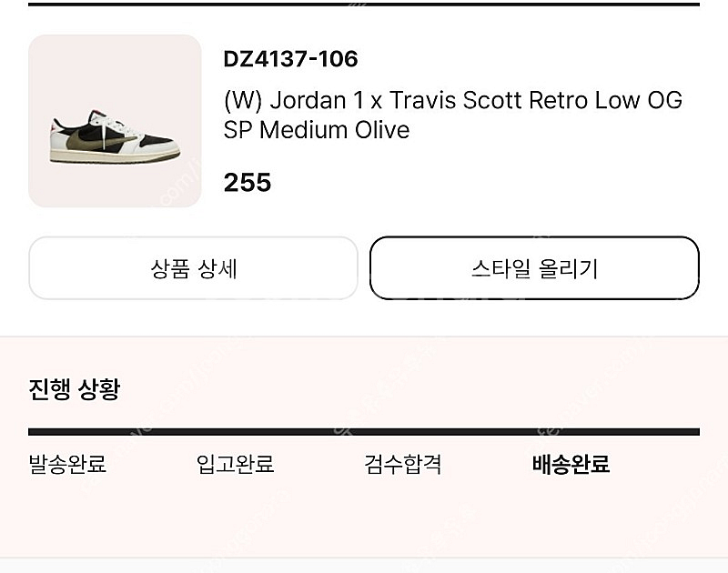Click the olive sneaker image

pyautogui.click(x=114, y=136)
